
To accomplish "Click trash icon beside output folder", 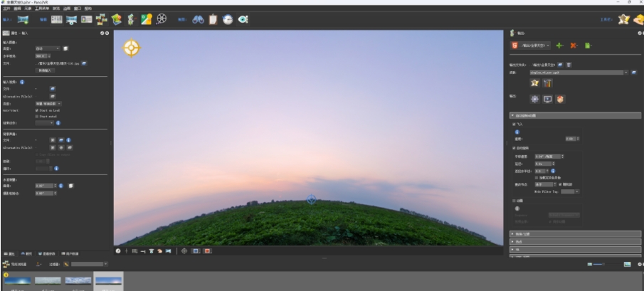I will (569, 65).
